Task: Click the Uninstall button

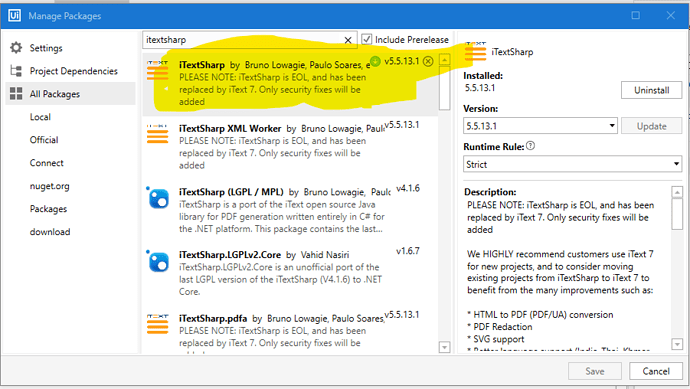Action: [x=651, y=90]
